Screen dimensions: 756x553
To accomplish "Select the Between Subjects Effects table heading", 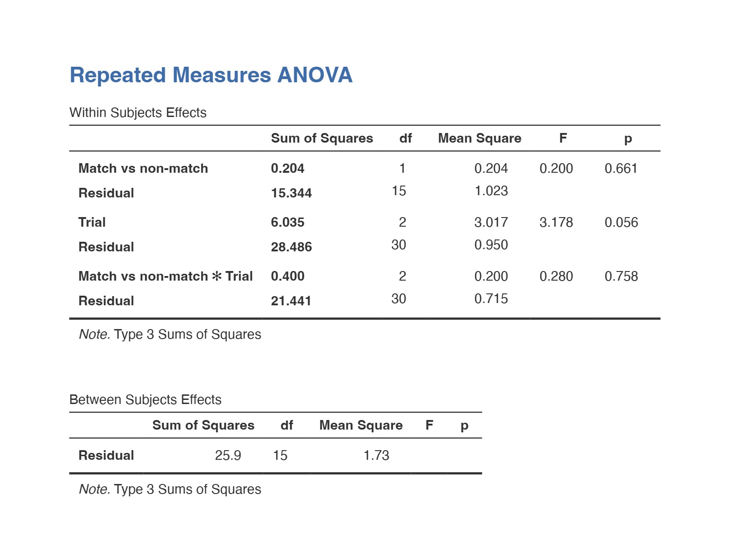I will tap(145, 400).
